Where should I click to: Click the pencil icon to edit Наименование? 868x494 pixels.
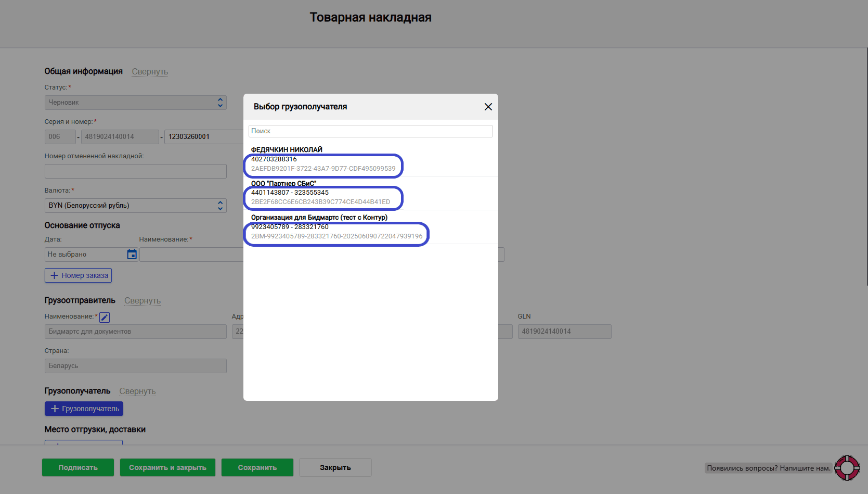104,317
